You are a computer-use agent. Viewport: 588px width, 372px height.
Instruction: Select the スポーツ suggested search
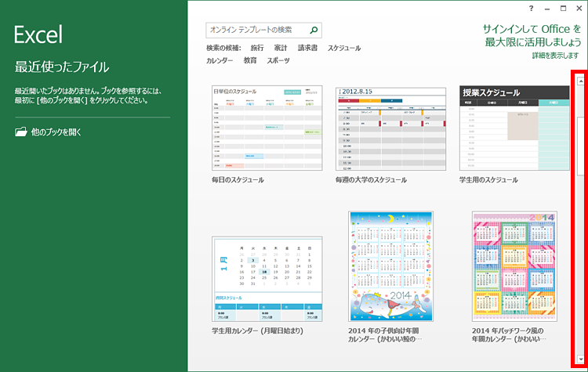click(x=278, y=60)
